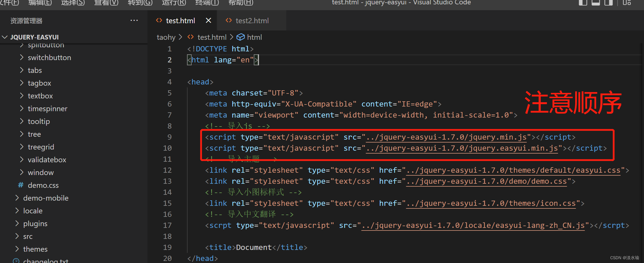Click the 导入中文翻译 comment line
Screen dimensions: 644x263
(249, 214)
